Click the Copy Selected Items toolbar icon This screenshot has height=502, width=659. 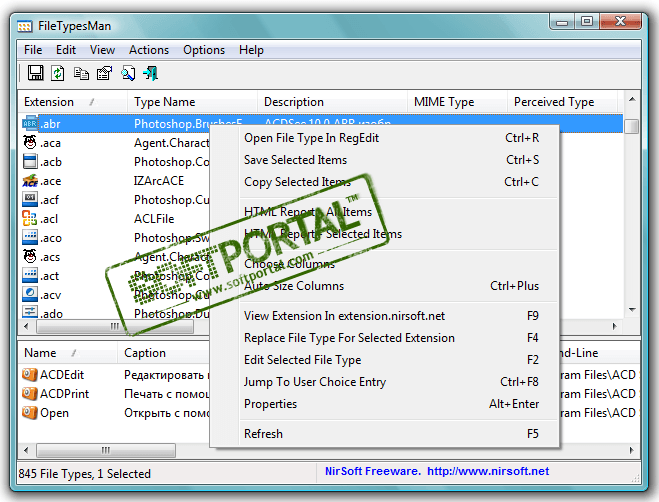click(81, 73)
